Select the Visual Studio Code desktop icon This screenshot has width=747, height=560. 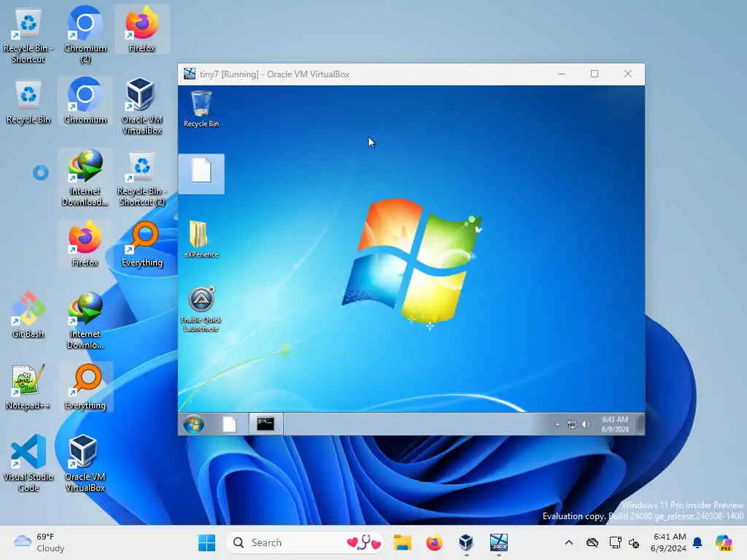coord(28,464)
